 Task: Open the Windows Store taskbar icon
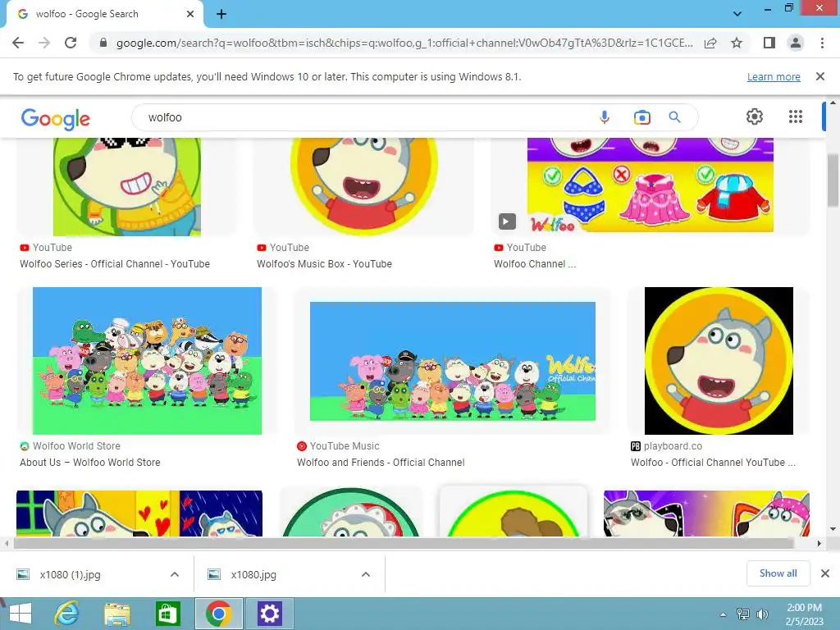167,614
